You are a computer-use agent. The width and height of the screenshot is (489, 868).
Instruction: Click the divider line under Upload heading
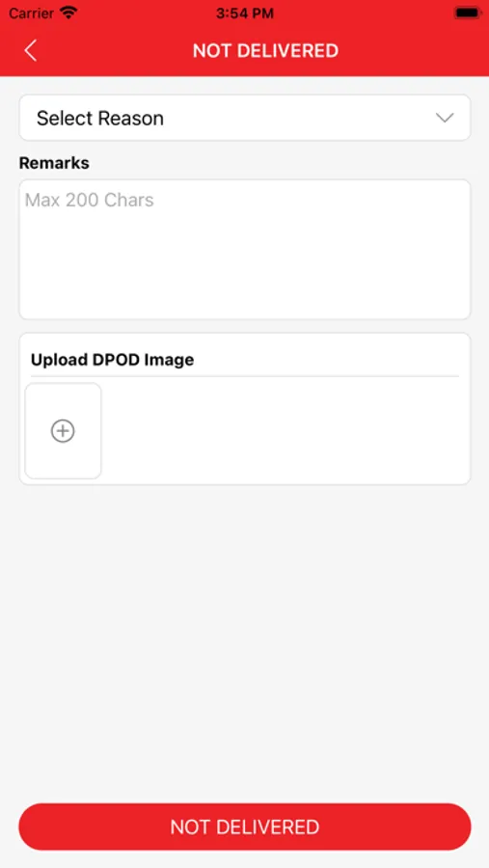245,376
